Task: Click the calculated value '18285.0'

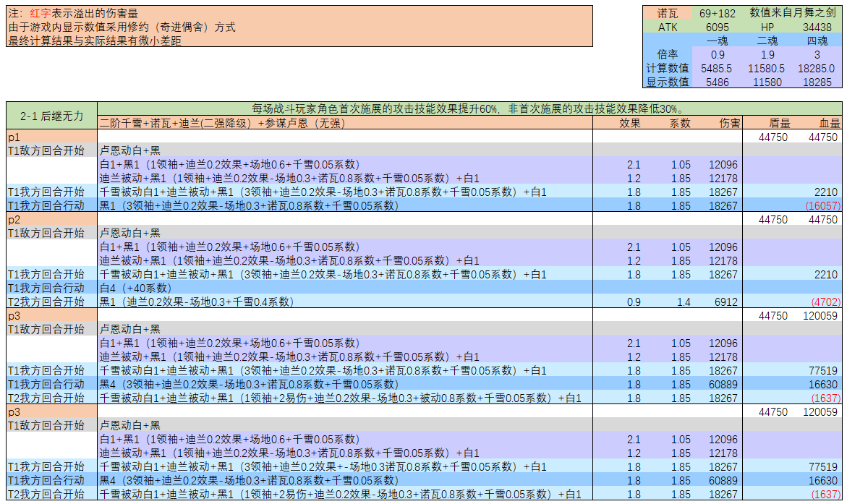Action: pos(817,68)
